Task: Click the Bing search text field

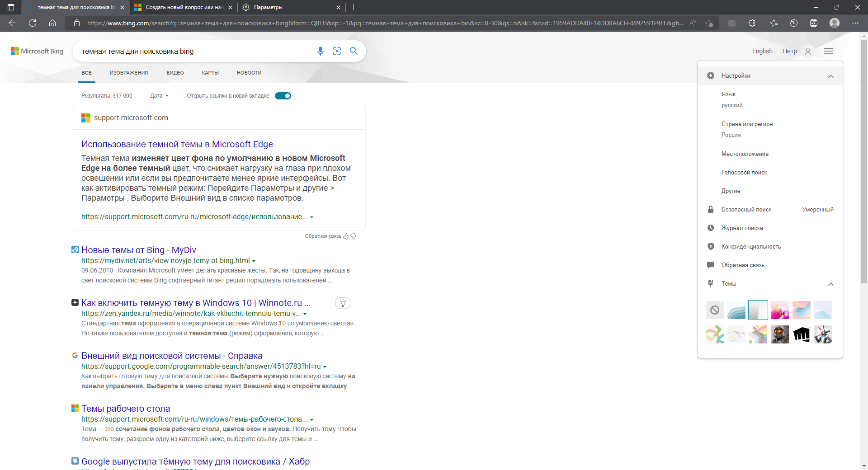Action: coord(194,51)
